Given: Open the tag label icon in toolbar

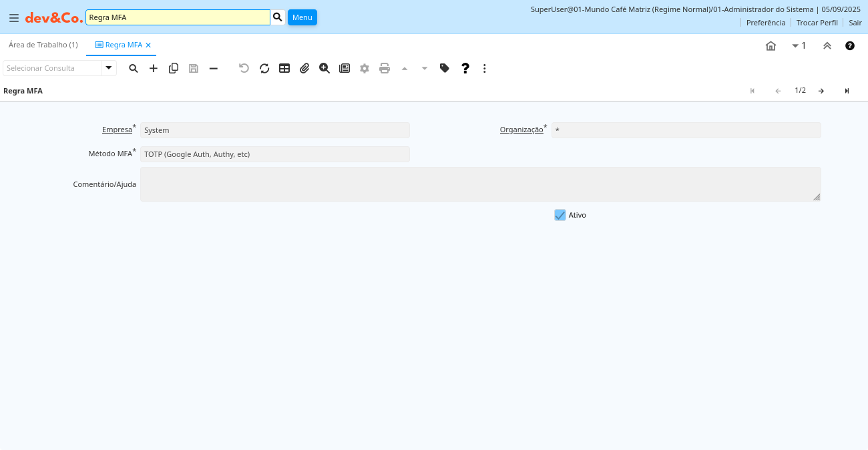Looking at the screenshot, I should (445, 68).
